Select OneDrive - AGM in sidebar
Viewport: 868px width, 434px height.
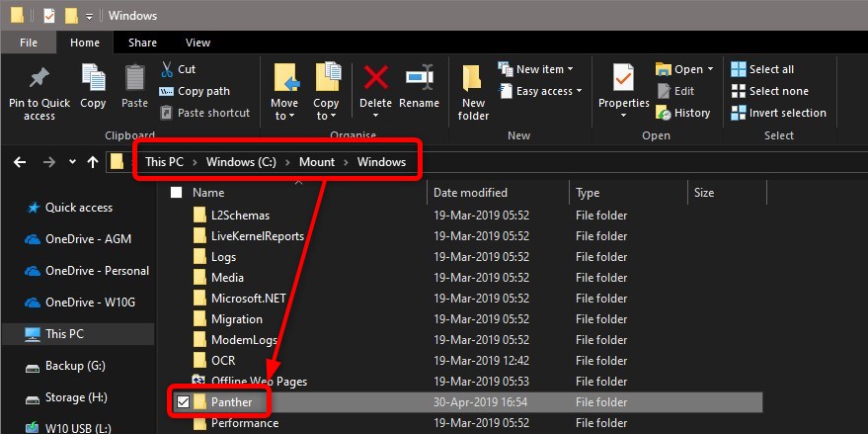(x=77, y=239)
